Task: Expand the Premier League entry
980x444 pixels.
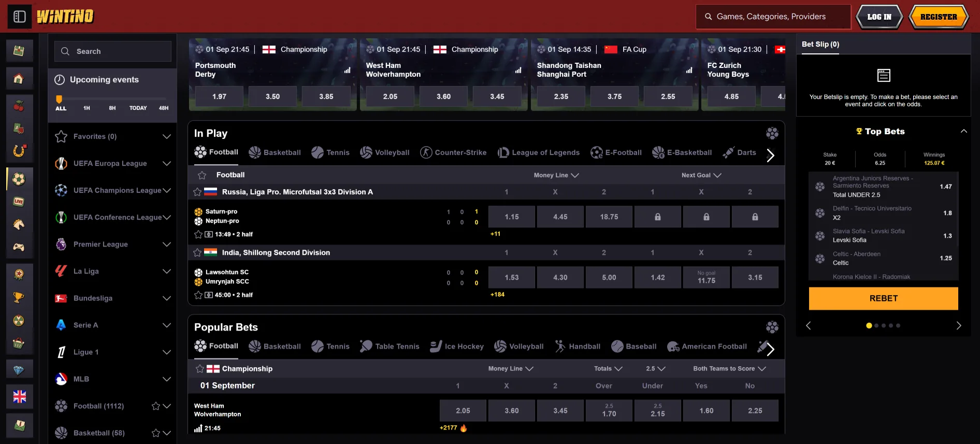Action: [167, 244]
